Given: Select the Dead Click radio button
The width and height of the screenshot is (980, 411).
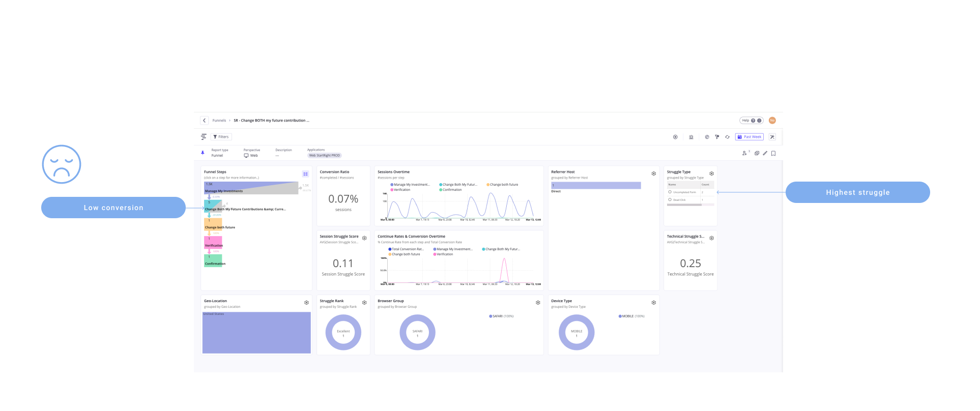Looking at the screenshot, I should 670,199.
